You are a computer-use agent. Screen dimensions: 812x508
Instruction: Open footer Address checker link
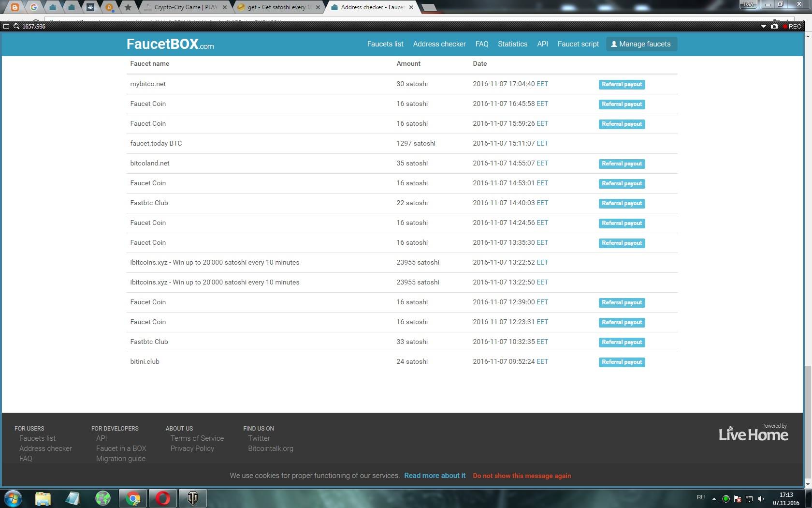click(x=45, y=448)
